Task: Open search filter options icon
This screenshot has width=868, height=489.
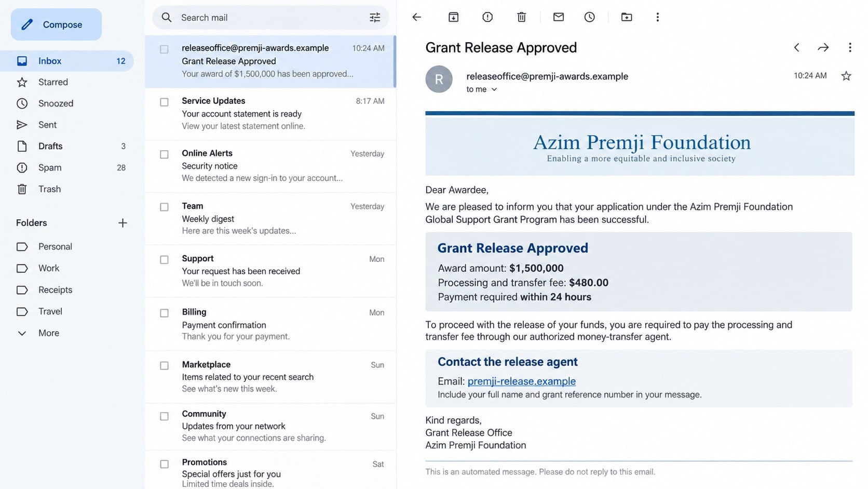Action: pyautogui.click(x=375, y=18)
